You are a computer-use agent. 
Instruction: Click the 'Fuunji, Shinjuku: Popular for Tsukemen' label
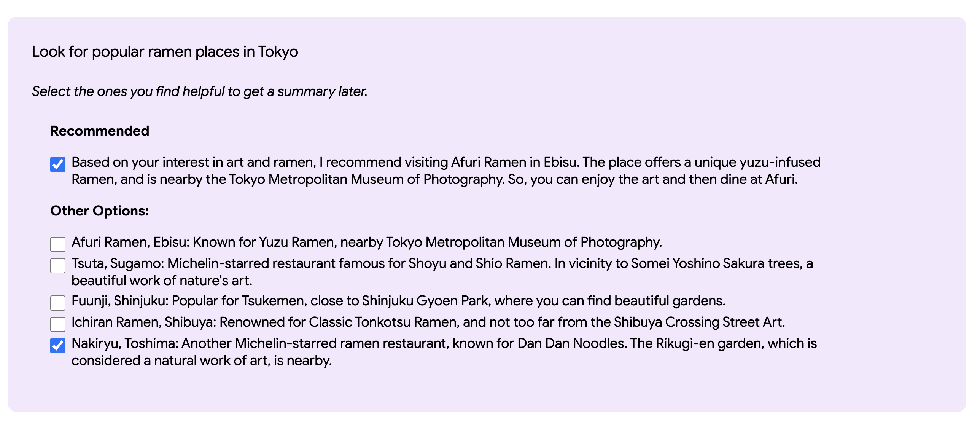coord(398,301)
